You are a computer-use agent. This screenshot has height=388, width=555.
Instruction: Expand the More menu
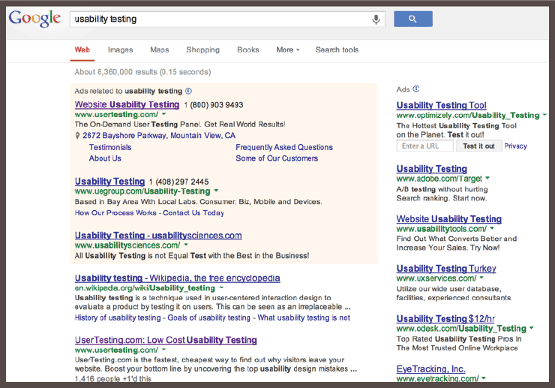click(288, 50)
